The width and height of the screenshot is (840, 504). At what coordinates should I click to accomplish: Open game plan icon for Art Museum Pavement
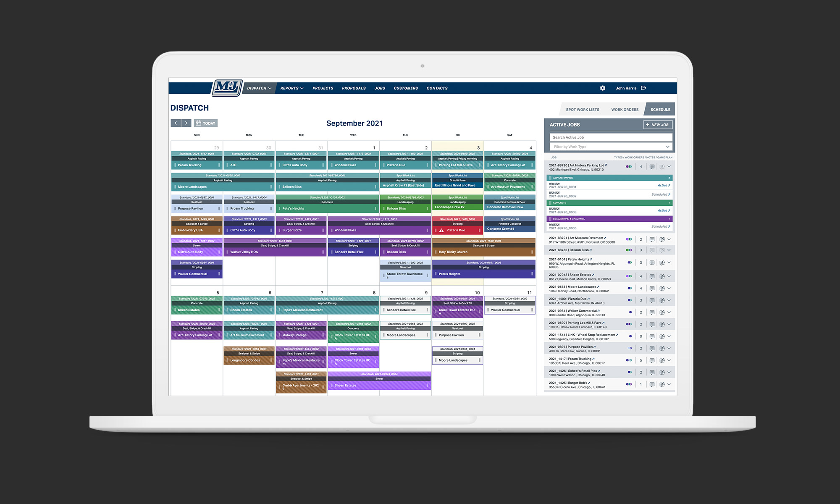coord(662,239)
